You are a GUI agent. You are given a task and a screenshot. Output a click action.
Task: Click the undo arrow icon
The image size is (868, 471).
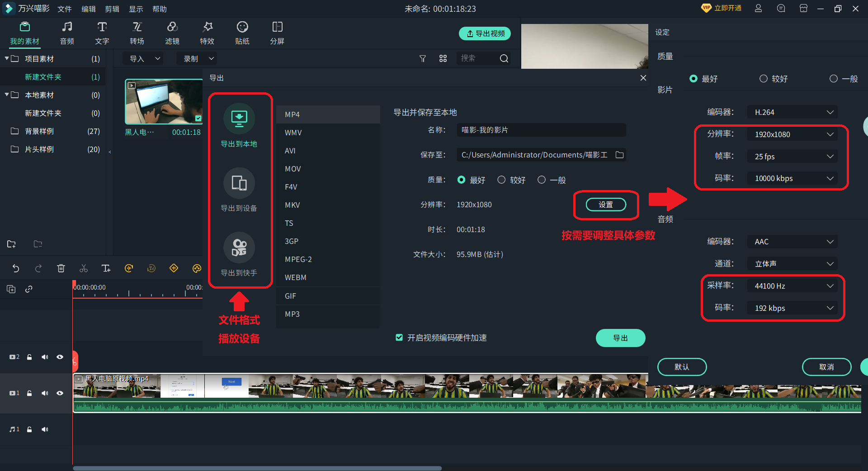16,268
